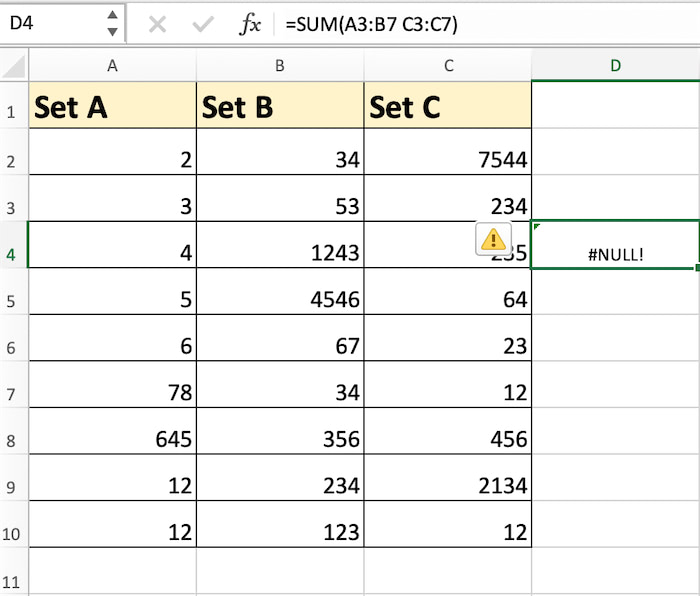The height and width of the screenshot is (596, 700).
Task: Select row 8 header
Action: 13,431
